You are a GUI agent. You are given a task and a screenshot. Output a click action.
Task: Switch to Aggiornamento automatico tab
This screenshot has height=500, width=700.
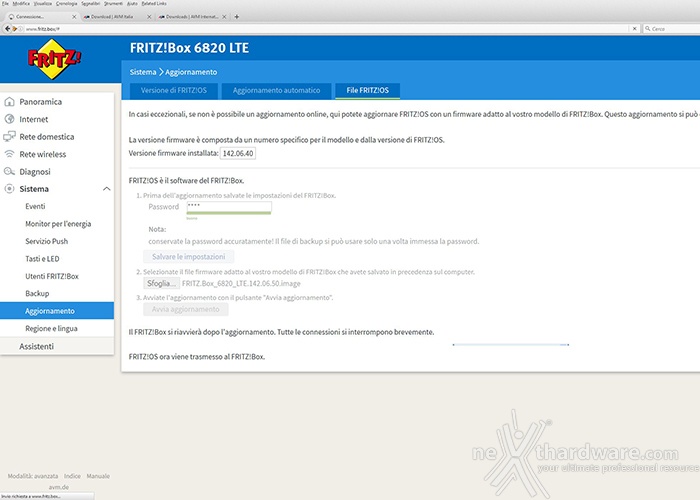point(276,91)
